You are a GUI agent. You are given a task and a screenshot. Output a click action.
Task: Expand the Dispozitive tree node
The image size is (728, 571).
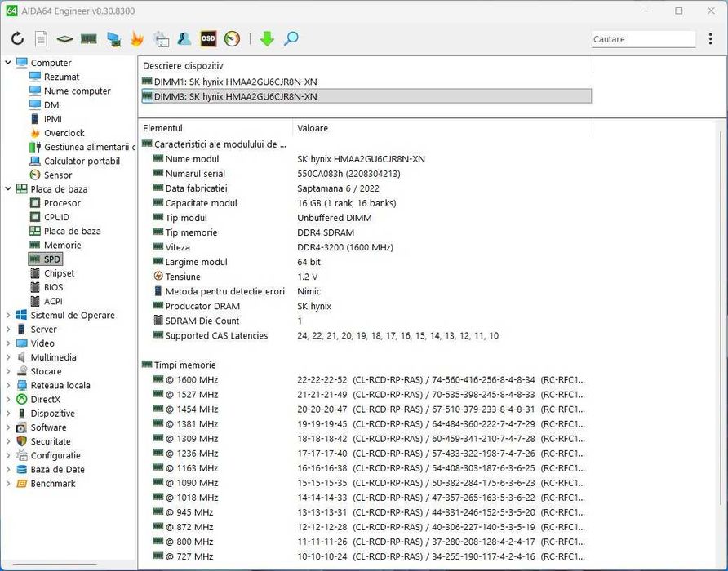coord(8,414)
